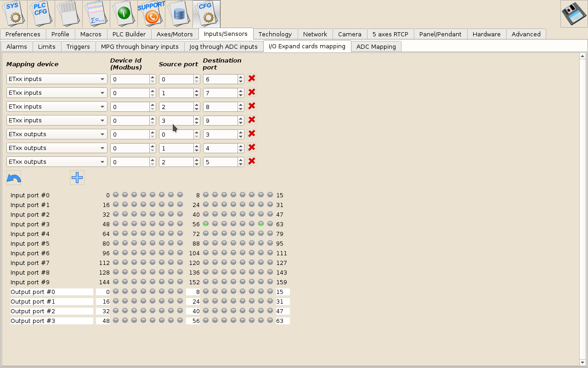Increase the Device Id in the destination port 6 row
This screenshot has width=588, height=368.
[x=153, y=77]
